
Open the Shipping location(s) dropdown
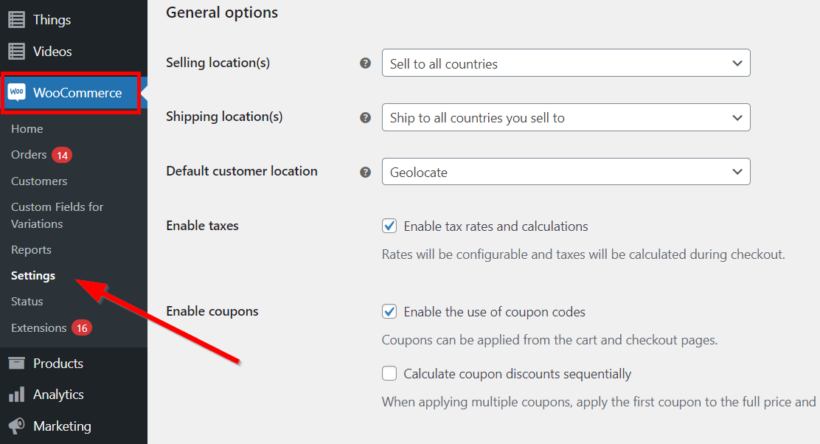pyautogui.click(x=566, y=117)
